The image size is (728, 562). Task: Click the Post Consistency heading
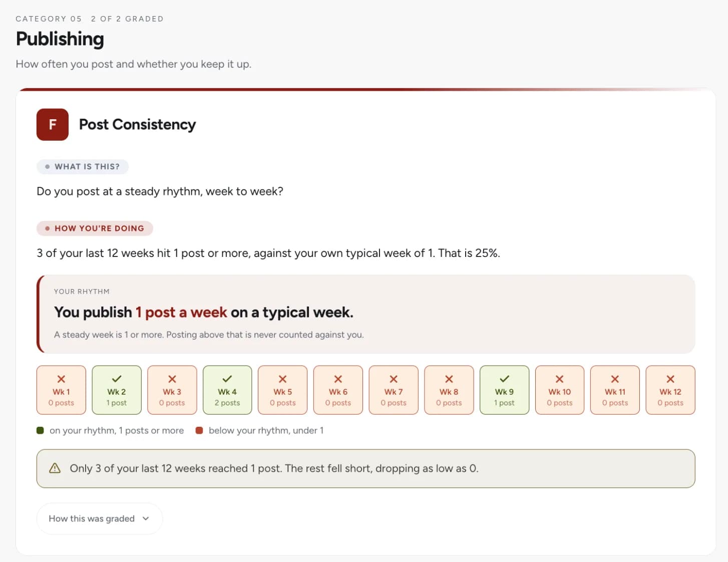tap(137, 124)
